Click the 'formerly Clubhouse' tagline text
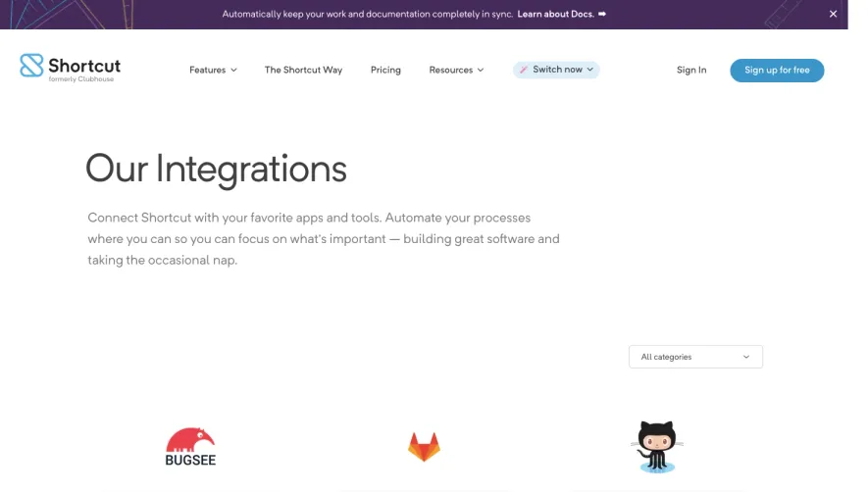Screen dimensions: 868x492 80,79
